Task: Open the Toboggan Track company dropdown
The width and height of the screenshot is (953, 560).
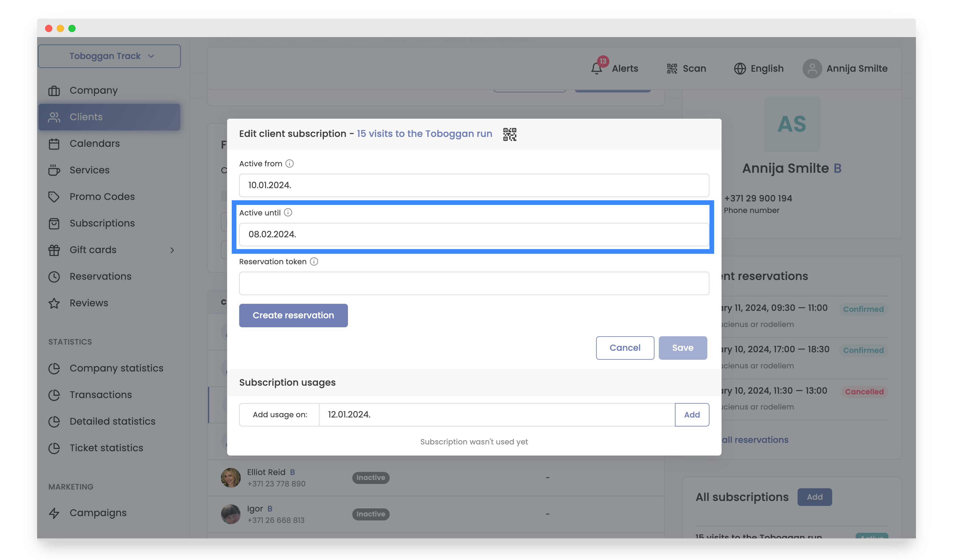Action: (109, 56)
